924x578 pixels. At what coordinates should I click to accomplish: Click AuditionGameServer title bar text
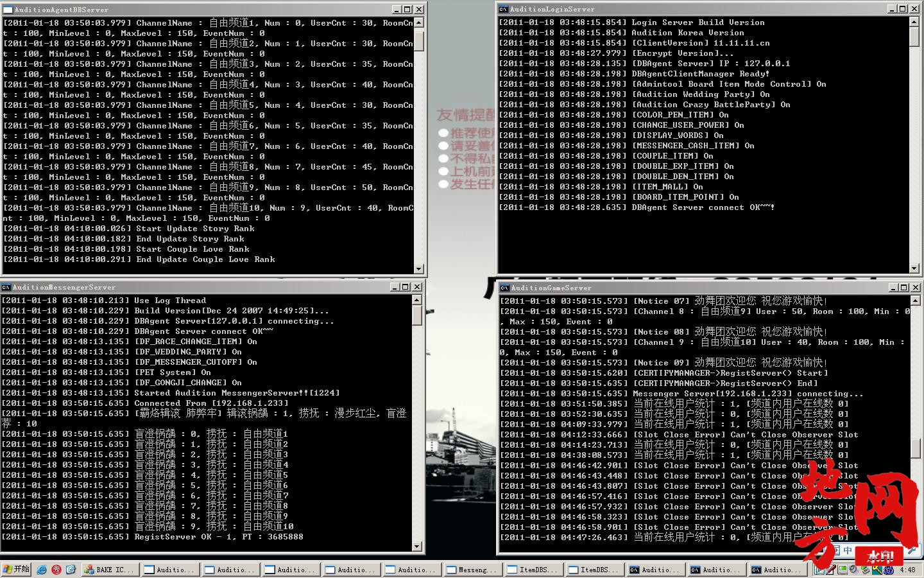[551, 288]
